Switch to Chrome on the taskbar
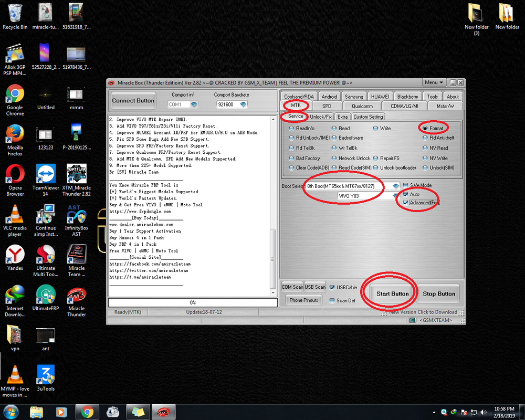The width and height of the screenshot is (525, 420). pyautogui.click(x=87, y=412)
